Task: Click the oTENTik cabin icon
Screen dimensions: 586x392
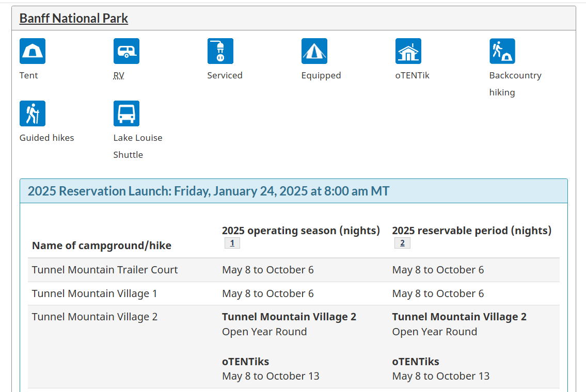Action: (408, 51)
